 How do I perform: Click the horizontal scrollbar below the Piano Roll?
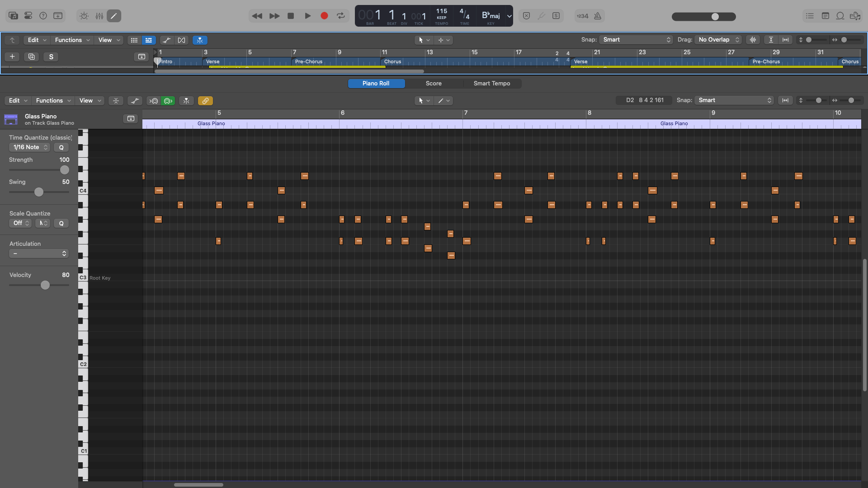(199, 484)
